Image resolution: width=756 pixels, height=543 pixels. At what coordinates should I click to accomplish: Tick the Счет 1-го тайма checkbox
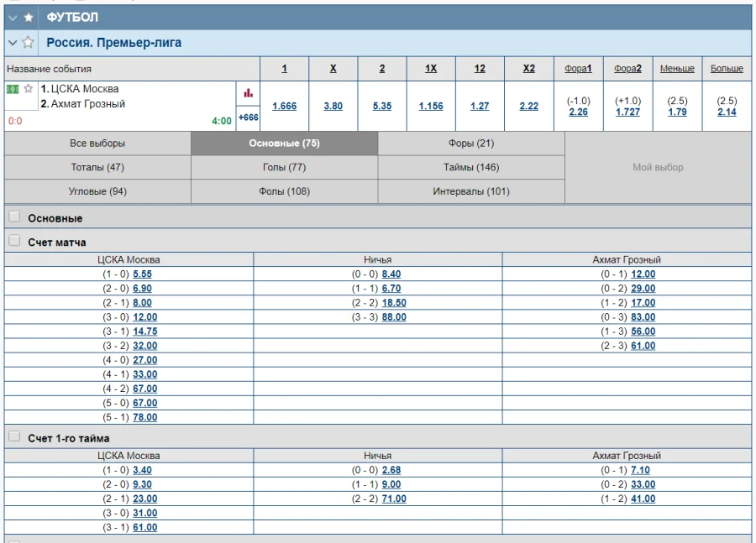(x=14, y=437)
